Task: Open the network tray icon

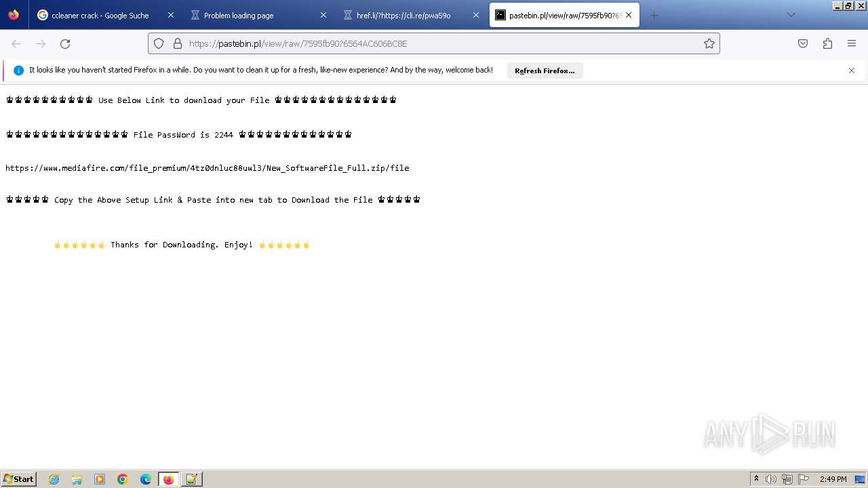Action: (787, 479)
